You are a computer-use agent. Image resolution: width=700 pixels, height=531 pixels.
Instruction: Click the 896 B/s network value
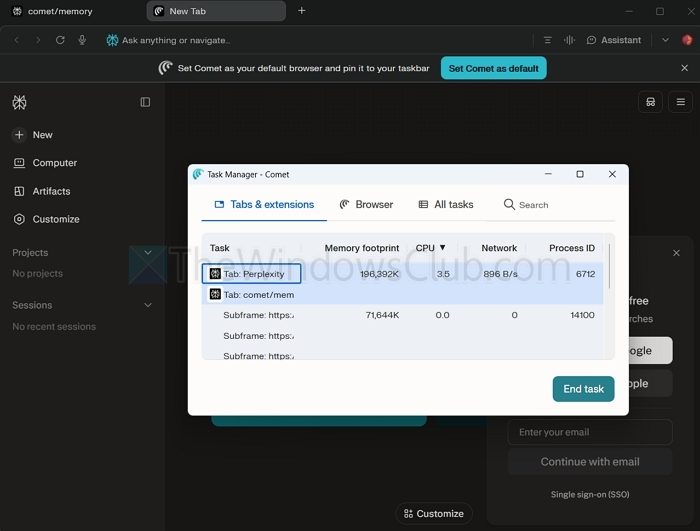pyautogui.click(x=500, y=274)
